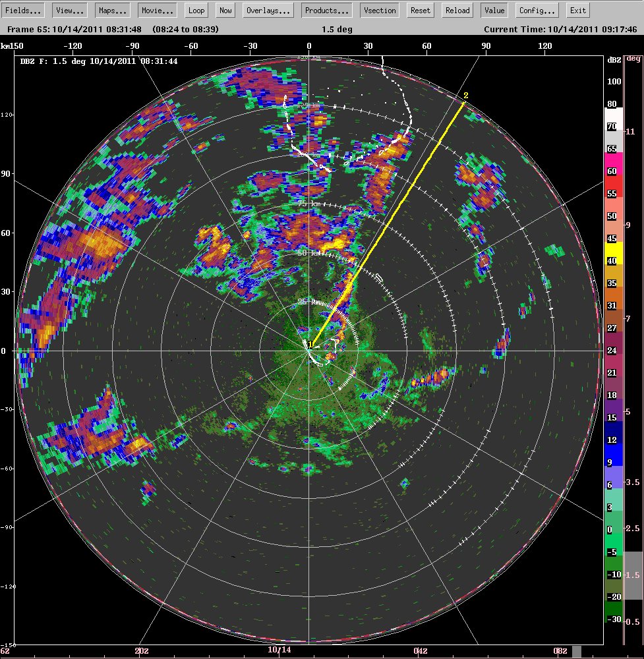The height and width of the screenshot is (659, 644).
Task: Open the Fields... menu
Action: pos(23,11)
